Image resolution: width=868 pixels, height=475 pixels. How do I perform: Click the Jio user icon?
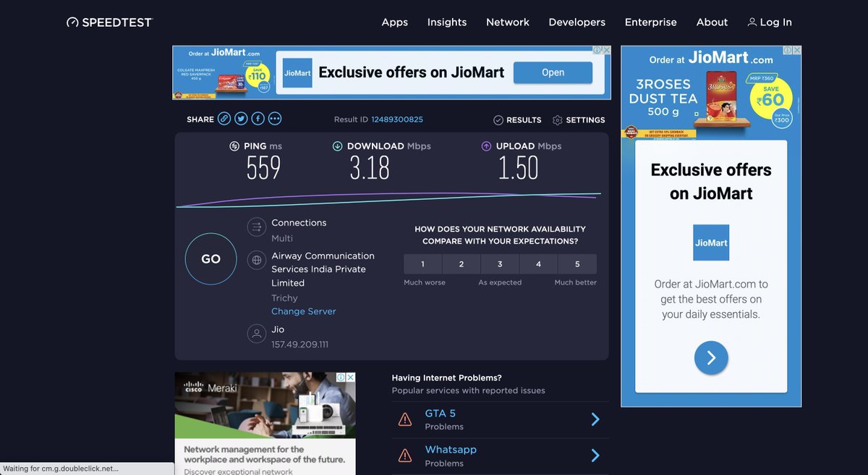point(257,334)
